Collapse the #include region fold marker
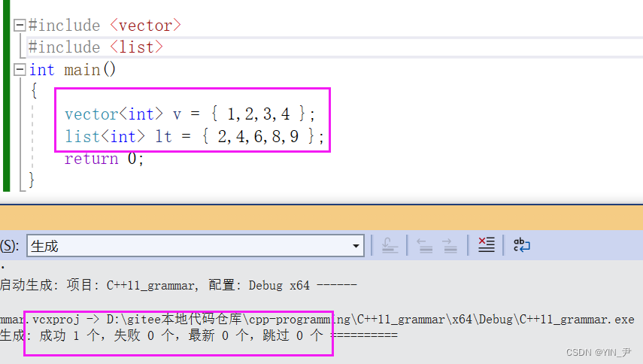 coord(20,26)
